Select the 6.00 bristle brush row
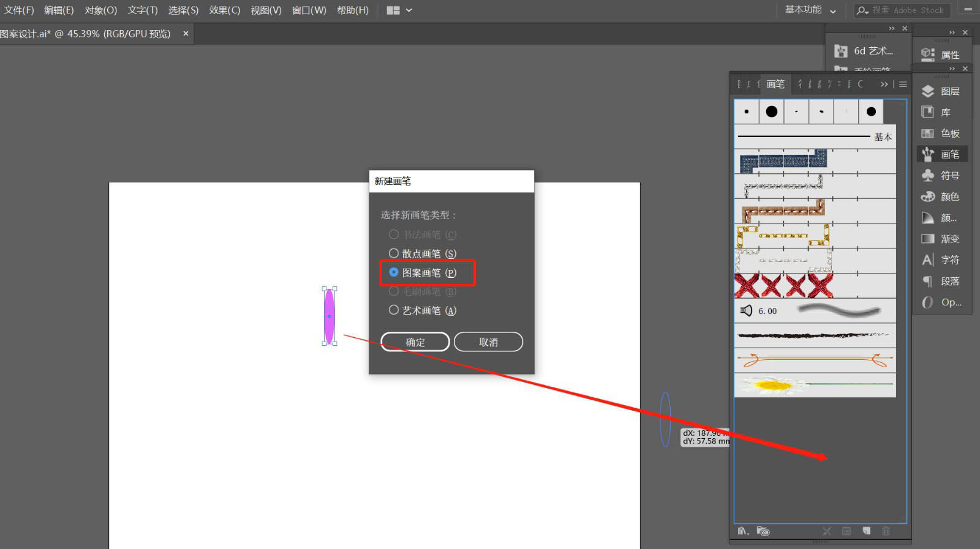The height and width of the screenshot is (549, 980). tap(815, 311)
